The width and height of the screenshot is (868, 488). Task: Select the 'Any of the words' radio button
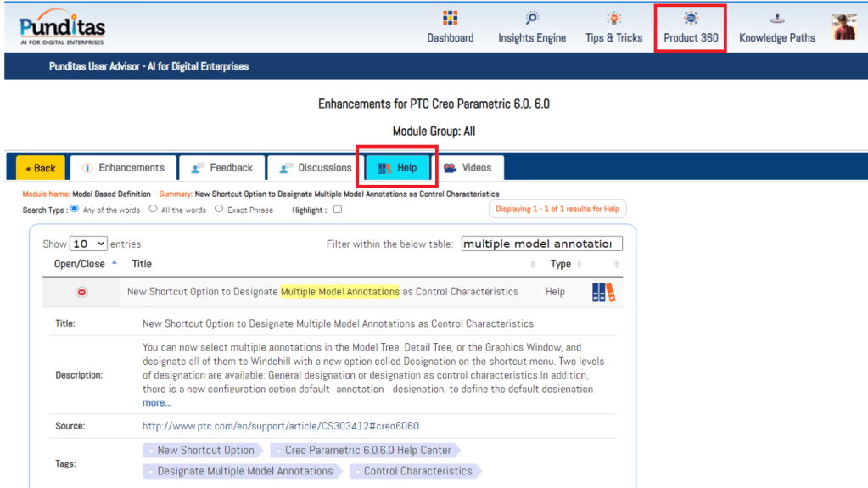click(75, 209)
